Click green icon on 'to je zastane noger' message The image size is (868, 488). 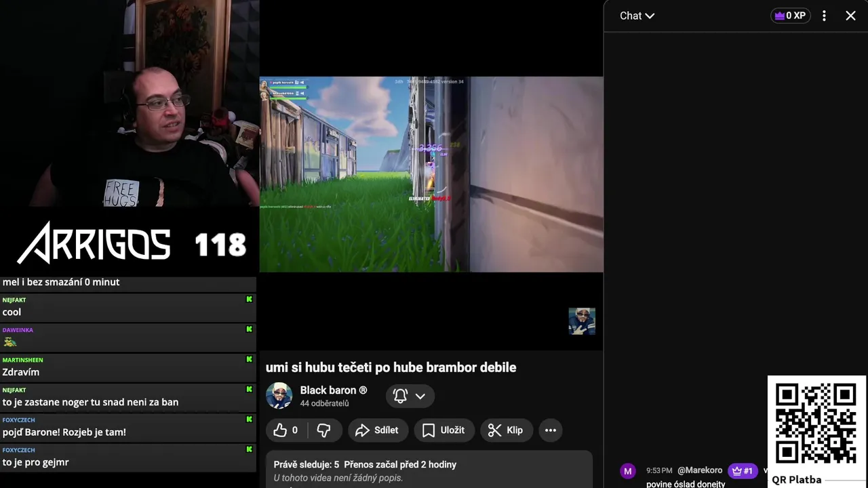point(249,389)
